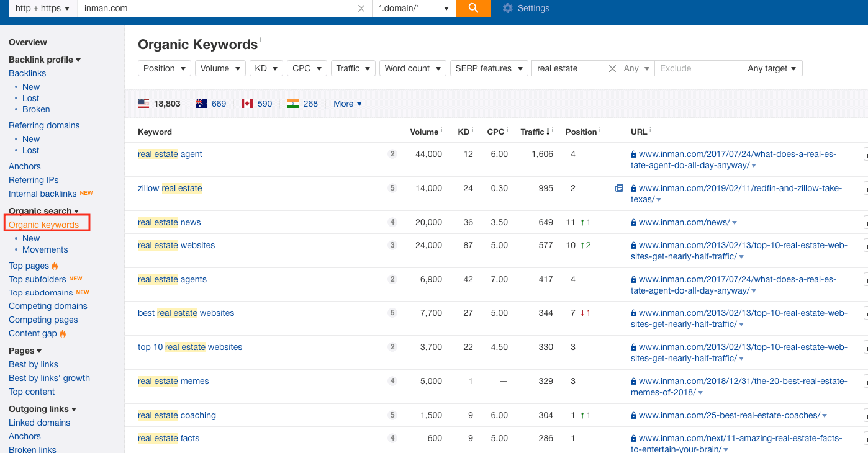Collapse the Outgoing links section
The width and height of the screenshot is (868, 453).
(x=42, y=409)
